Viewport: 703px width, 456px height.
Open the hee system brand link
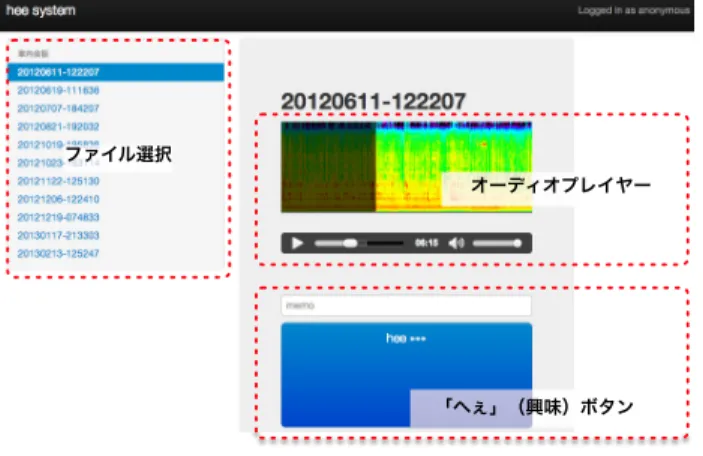41,10
